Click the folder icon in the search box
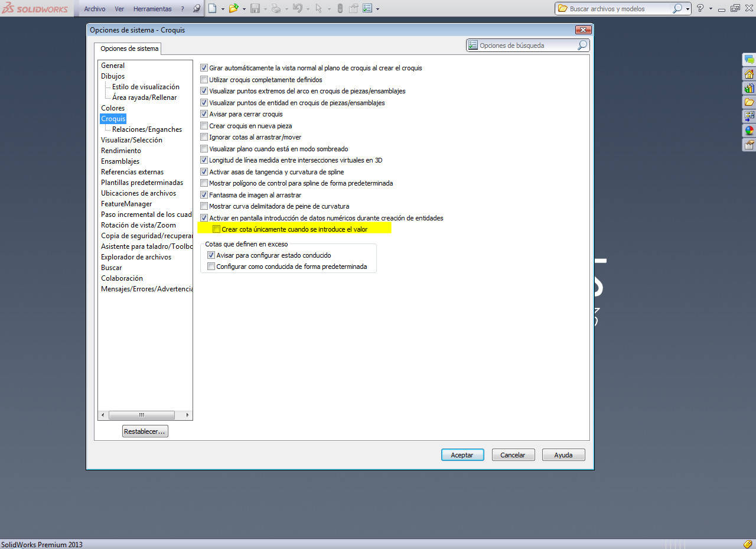 click(x=563, y=8)
